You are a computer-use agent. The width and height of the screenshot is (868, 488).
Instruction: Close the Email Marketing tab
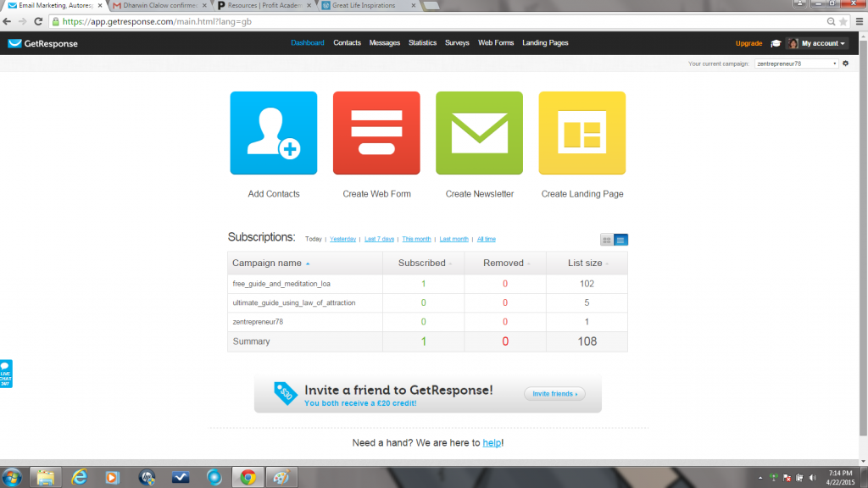100,6
